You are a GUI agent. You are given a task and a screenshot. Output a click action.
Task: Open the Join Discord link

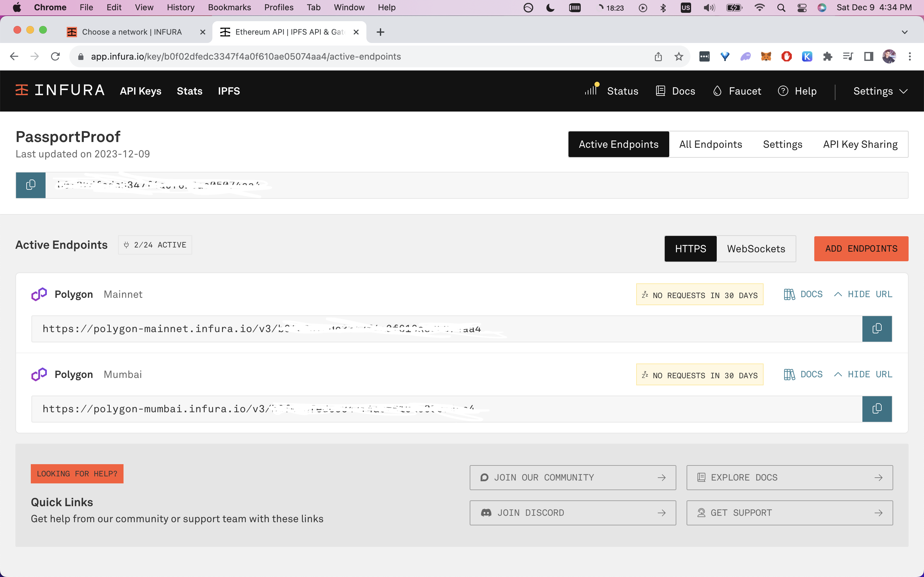(572, 513)
